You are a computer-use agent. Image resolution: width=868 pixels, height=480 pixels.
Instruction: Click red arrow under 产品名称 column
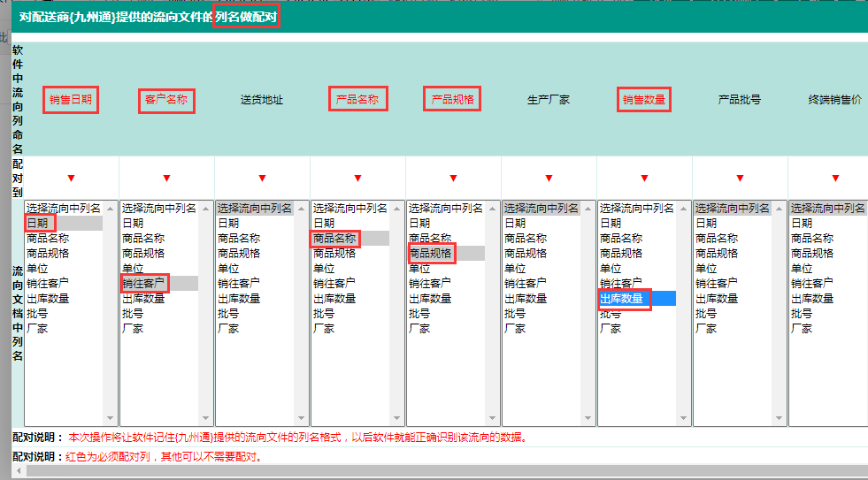click(x=357, y=179)
